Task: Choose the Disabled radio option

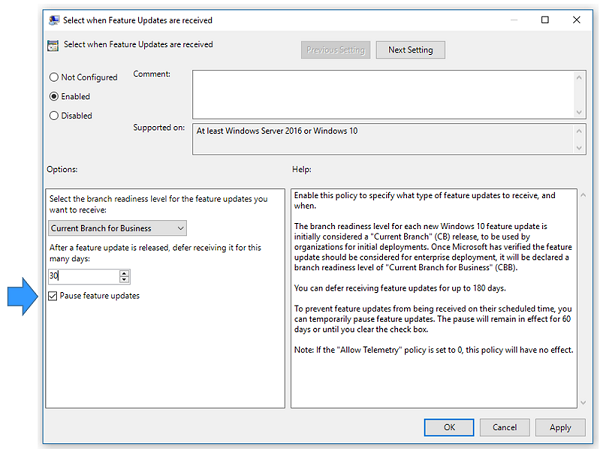Action: [54, 116]
